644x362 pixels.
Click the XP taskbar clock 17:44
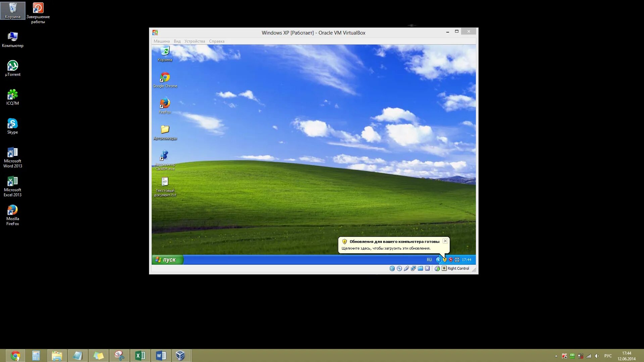pos(466,260)
